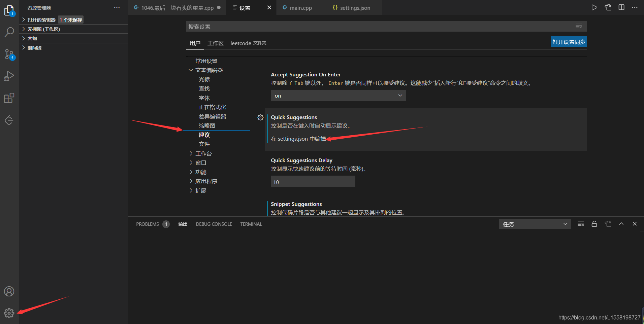
Task: Click 打开设置同步 button
Action: (569, 42)
